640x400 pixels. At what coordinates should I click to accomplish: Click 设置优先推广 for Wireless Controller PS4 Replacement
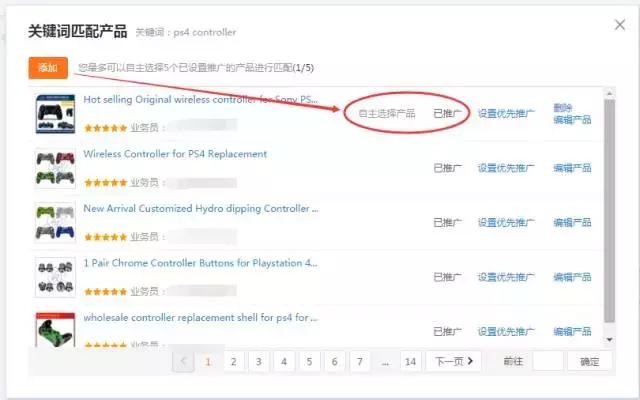[507, 168]
